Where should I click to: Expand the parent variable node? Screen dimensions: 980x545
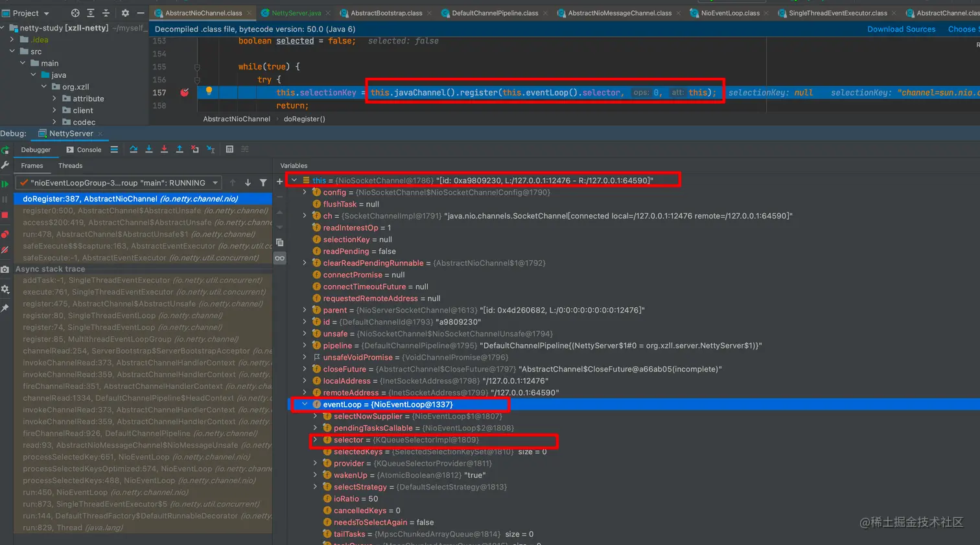point(305,310)
